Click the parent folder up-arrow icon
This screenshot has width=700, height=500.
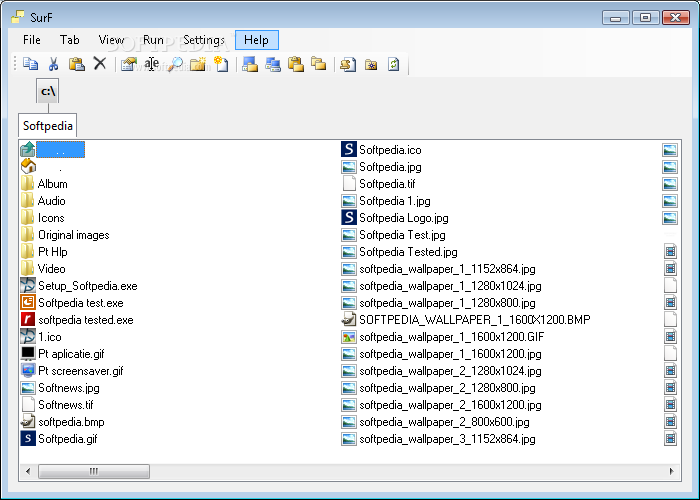point(28,149)
